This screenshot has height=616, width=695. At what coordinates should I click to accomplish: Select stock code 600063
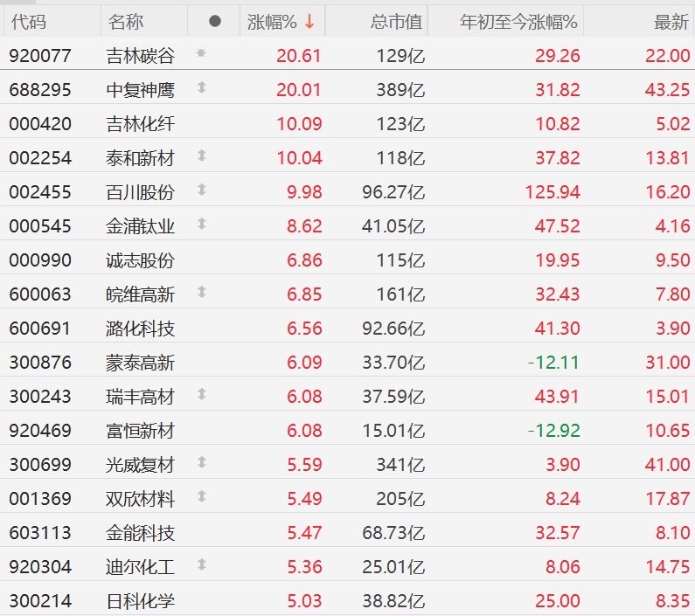[x=40, y=294]
